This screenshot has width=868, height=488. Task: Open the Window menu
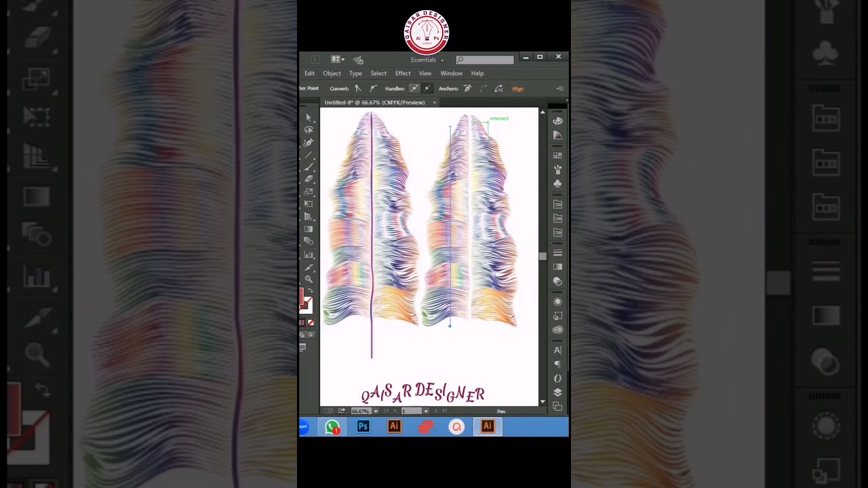point(451,73)
